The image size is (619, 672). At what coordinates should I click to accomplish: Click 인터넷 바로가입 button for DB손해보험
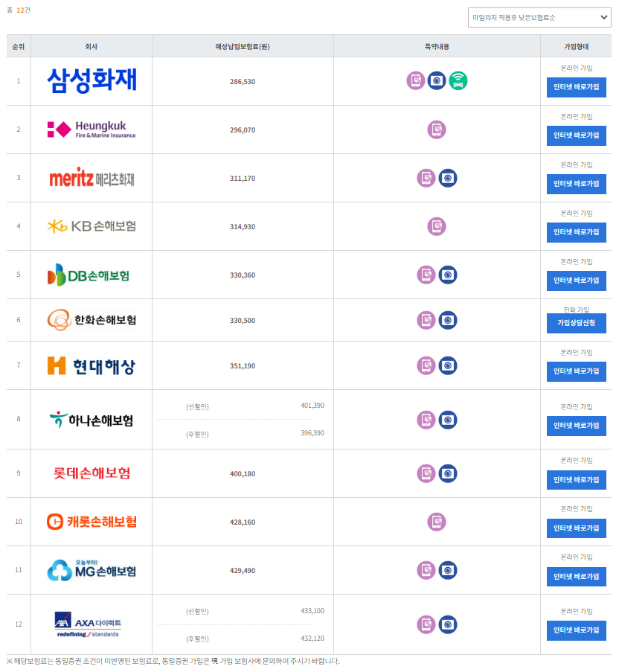(576, 281)
